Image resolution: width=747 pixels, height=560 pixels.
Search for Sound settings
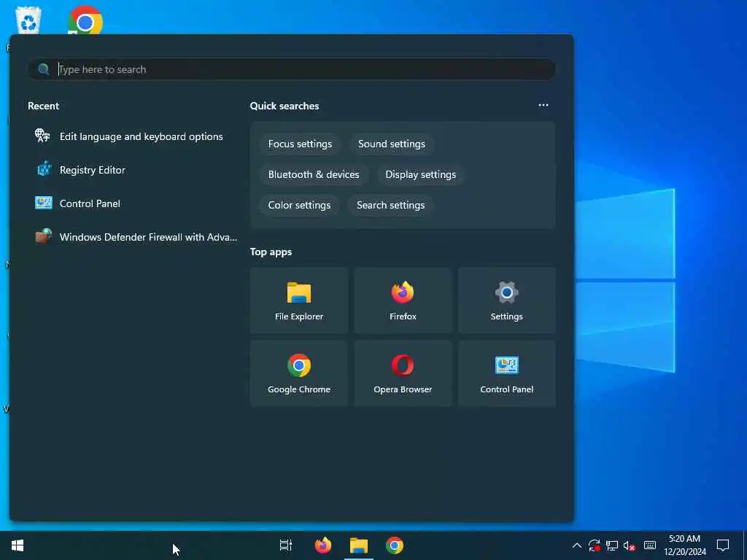[x=392, y=144]
